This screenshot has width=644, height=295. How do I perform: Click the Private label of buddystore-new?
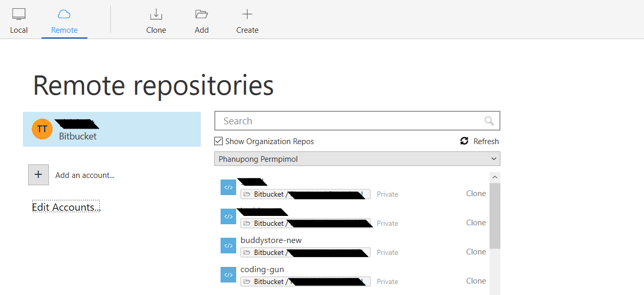click(388, 252)
